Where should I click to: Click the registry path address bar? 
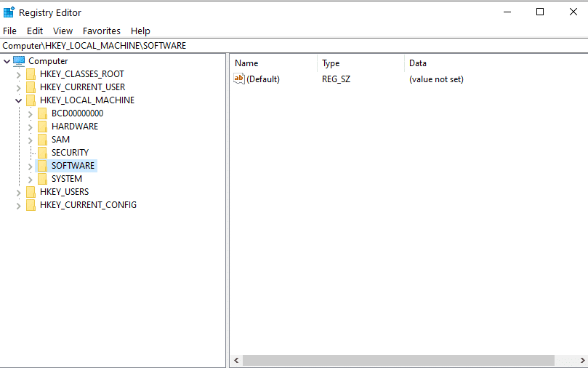tap(291, 45)
